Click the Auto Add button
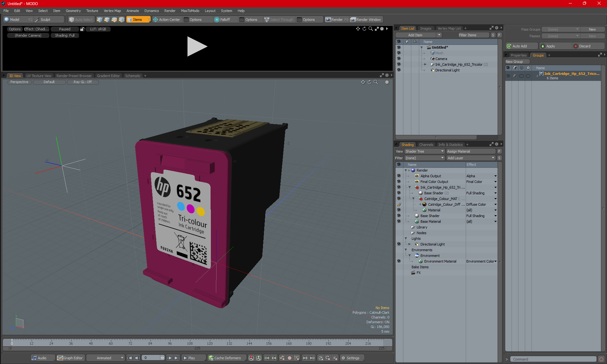Viewport: 607px width, 364px height. coord(522,46)
